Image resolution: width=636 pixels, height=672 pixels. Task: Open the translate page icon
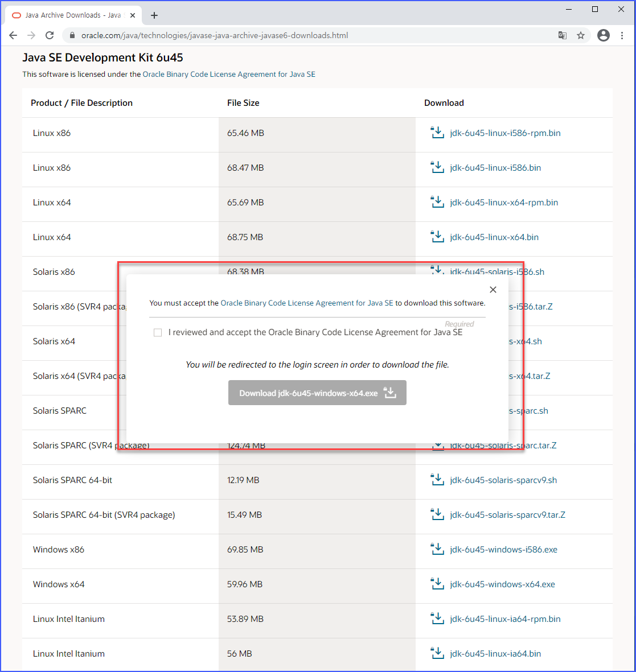click(562, 36)
